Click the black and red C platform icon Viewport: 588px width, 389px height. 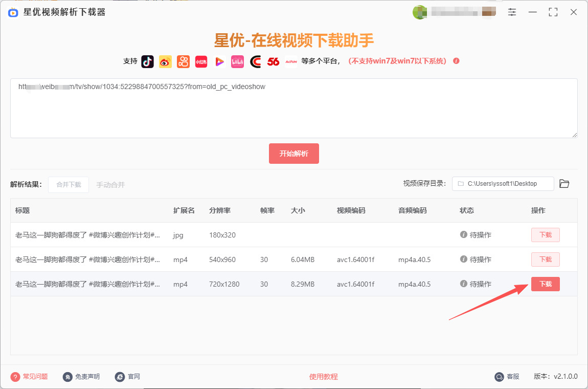tap(255, 61)
